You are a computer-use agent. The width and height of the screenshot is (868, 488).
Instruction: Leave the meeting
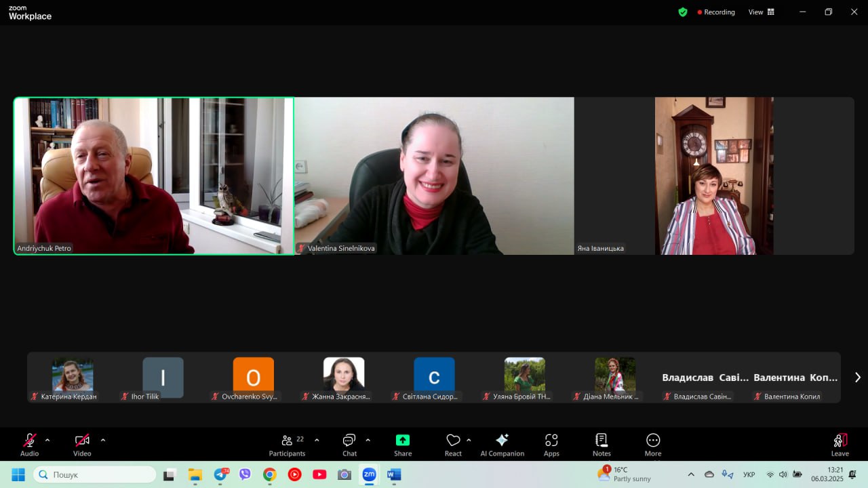(x=840, y=445)
